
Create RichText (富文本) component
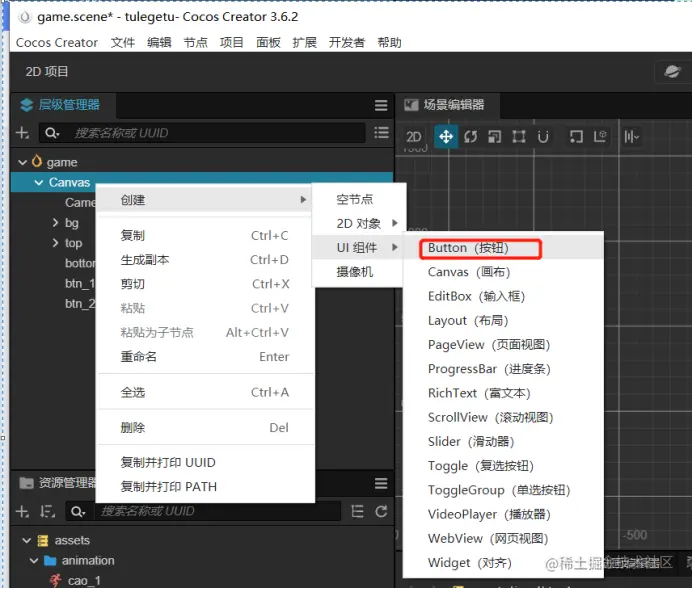coord(503,393)
